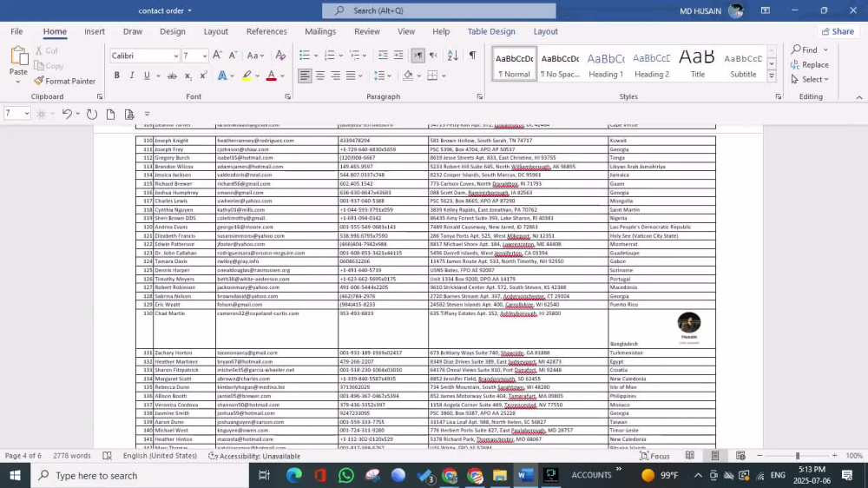Open the File tab

(16, 31)
